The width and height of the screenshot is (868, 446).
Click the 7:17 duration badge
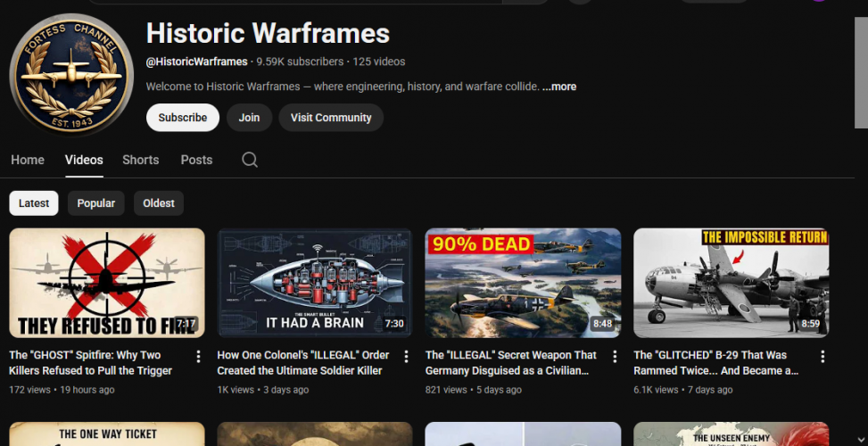186,324
